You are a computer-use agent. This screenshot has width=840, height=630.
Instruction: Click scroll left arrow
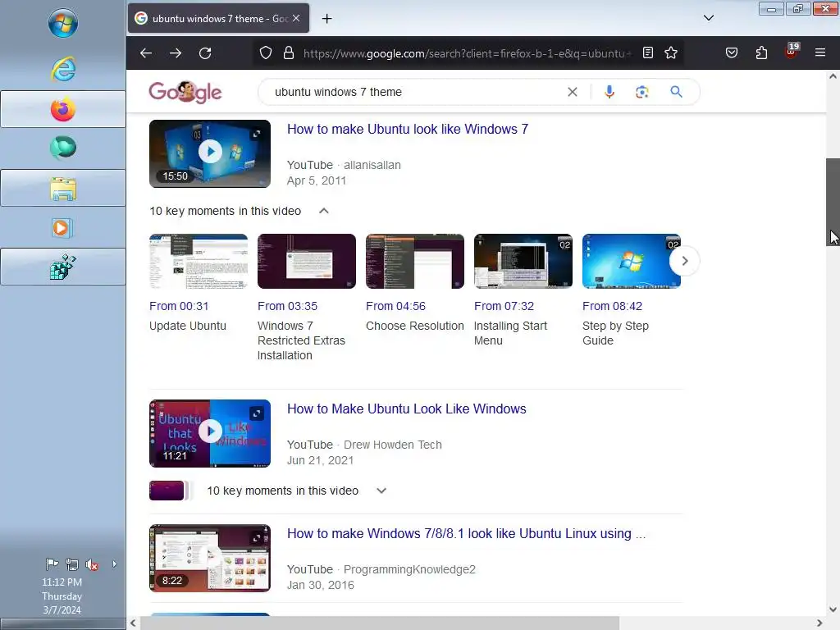tap(133, 623)
